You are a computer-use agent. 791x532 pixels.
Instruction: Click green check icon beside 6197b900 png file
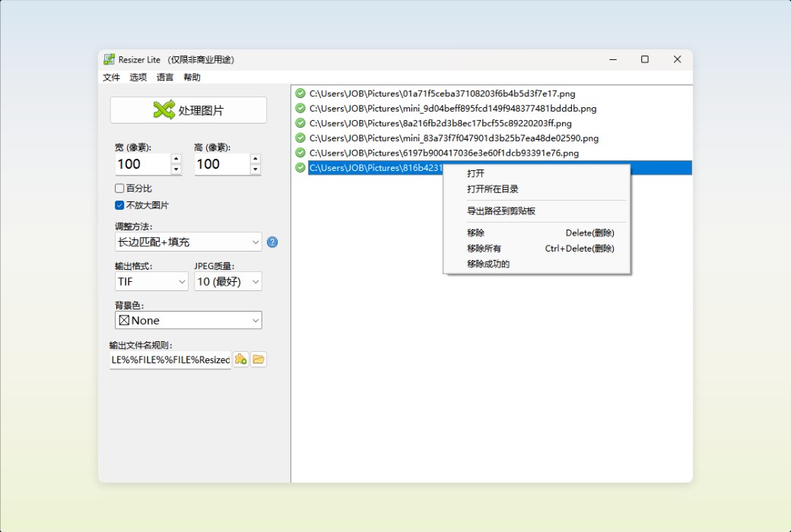(300, 153)
